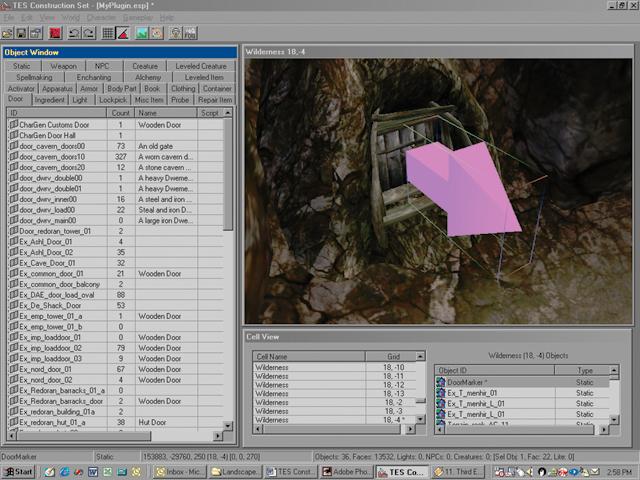Switch to the Container tab

click(x=216, y=88)
